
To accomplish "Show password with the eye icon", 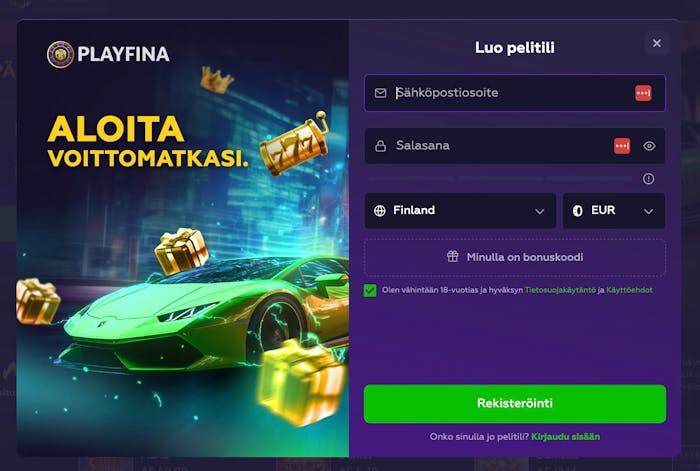I will (649, 146).
